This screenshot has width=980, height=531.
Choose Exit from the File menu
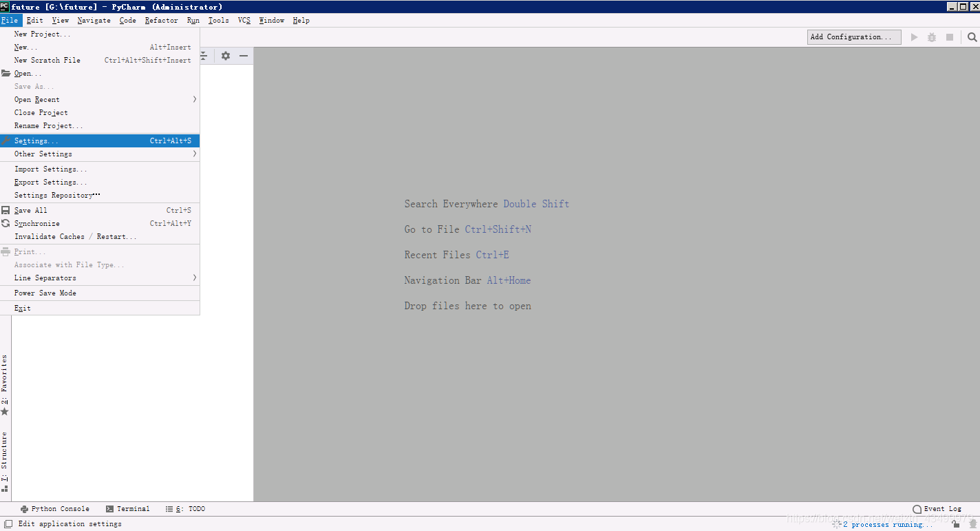click(x=100, y=308)
